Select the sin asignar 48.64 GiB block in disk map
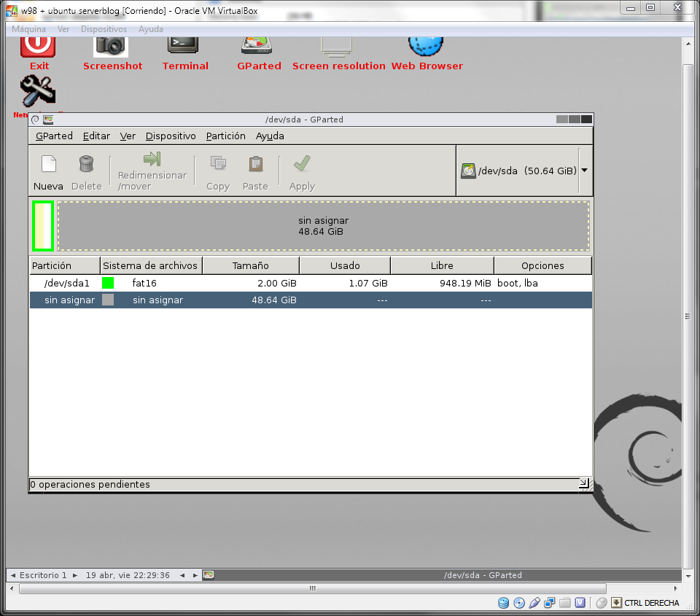The width and height of the screenshot is (700, 616). (x=323, y=226)
